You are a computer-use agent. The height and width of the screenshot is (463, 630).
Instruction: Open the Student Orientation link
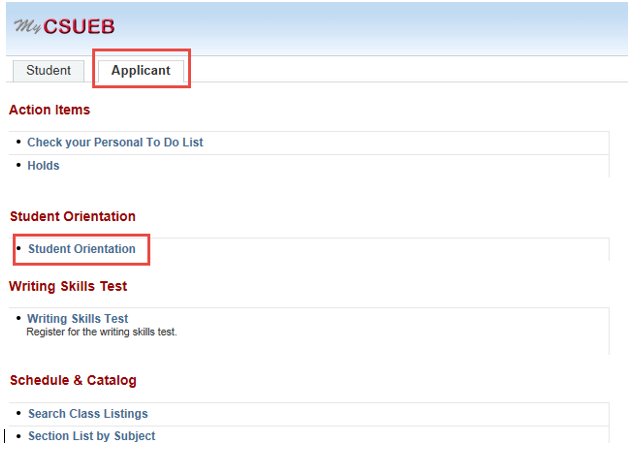[82, 249]
